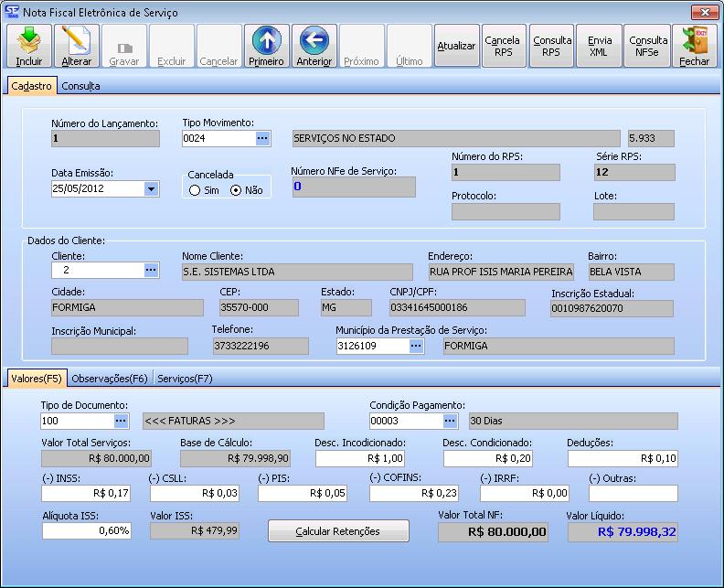Go to first record with Primeiro
Image resolution: width=724 pixels, height=588 pixels.
[266, 45]
